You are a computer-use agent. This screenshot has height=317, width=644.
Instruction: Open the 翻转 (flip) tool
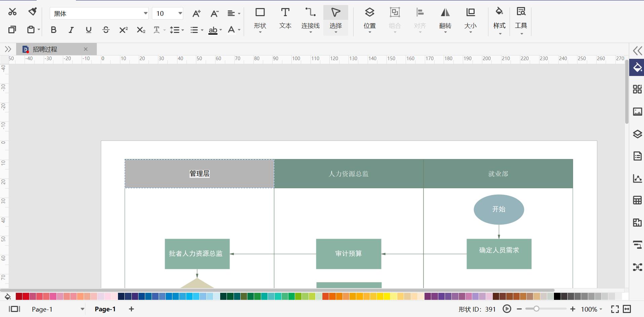(445, 18)
